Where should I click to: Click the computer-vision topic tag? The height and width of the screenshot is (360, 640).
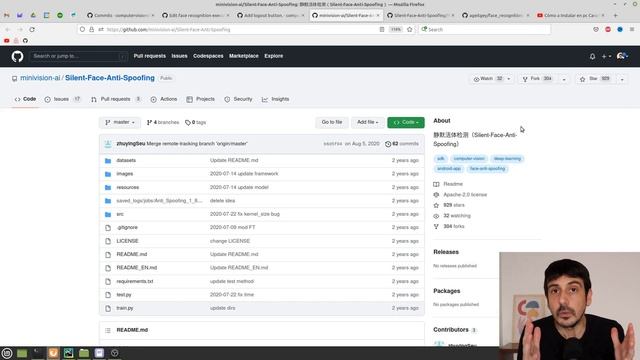coord(469,158)
